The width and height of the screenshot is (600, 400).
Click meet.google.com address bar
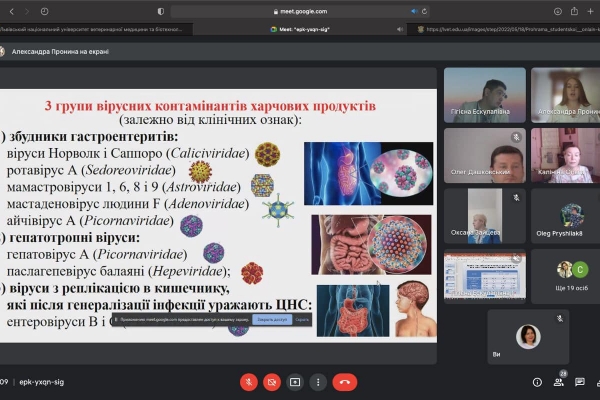click(300, 11)
